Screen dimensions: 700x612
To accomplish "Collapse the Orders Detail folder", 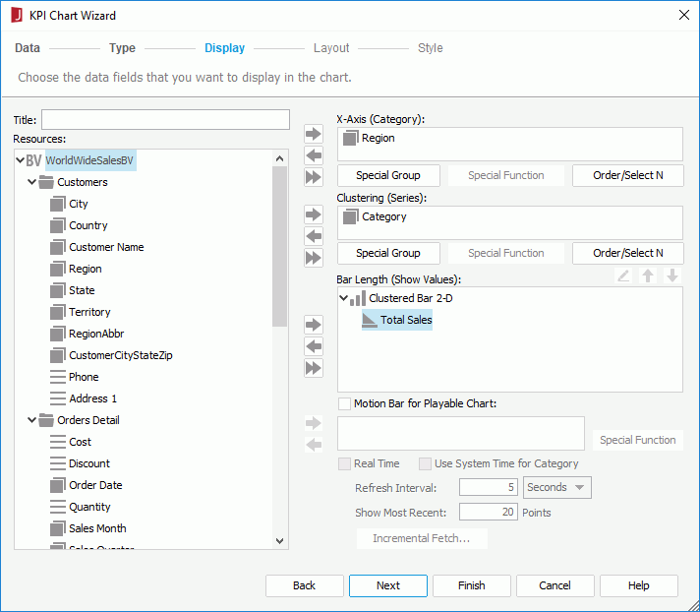I will click(31, 420).
